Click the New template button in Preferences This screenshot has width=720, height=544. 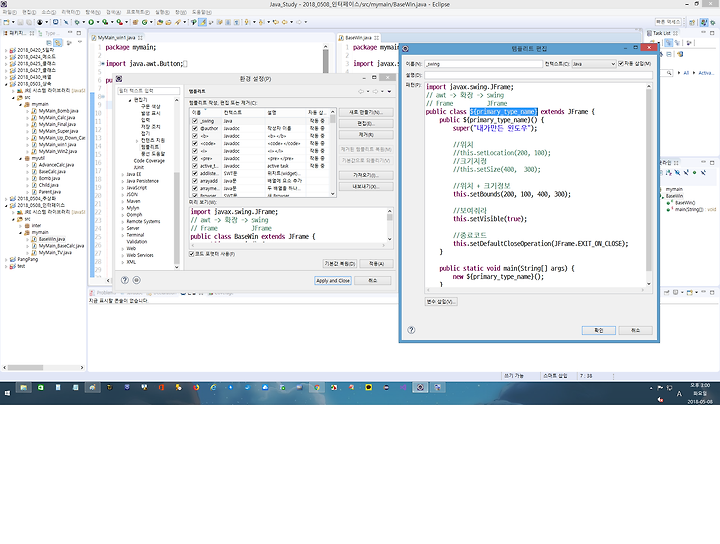(x=366, y=112)
